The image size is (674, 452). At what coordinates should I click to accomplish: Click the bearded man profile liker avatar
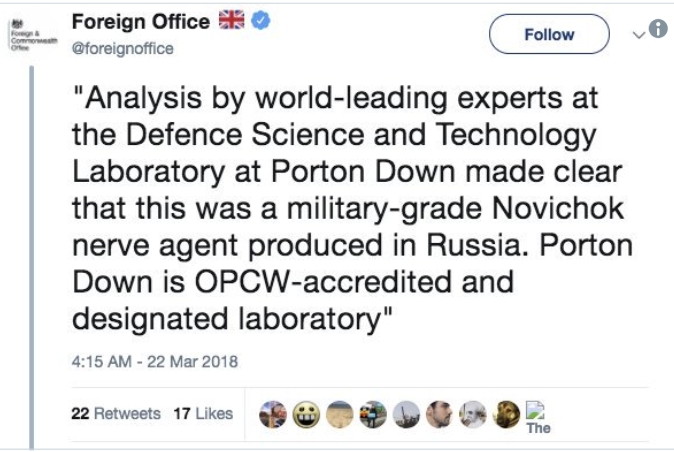click(x=440, y=413)
